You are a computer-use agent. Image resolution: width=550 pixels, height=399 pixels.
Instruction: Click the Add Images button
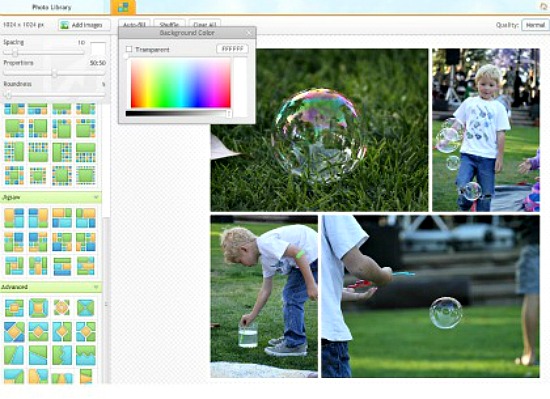pos(84,25)
